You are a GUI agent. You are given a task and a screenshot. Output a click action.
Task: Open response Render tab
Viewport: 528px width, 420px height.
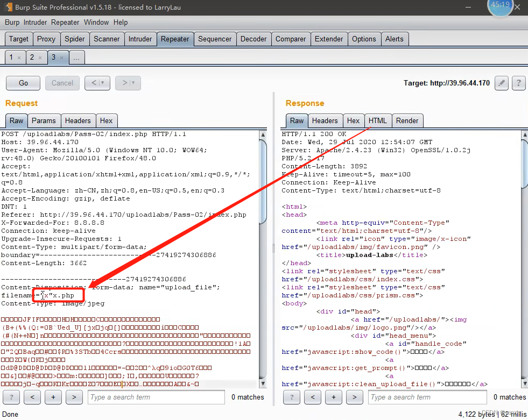point(407,121)
